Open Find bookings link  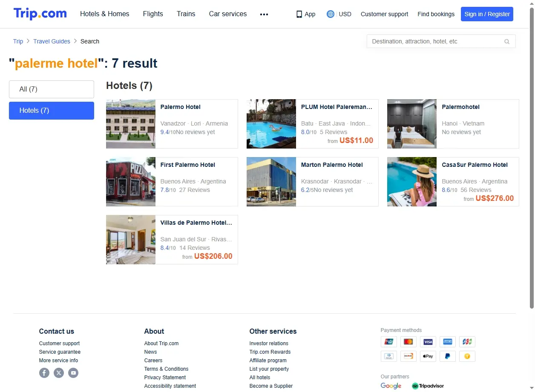436,14
